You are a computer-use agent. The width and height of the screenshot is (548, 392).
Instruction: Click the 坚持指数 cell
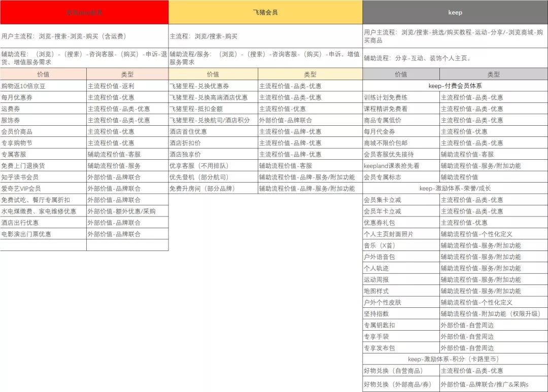(x=401, y=314)
